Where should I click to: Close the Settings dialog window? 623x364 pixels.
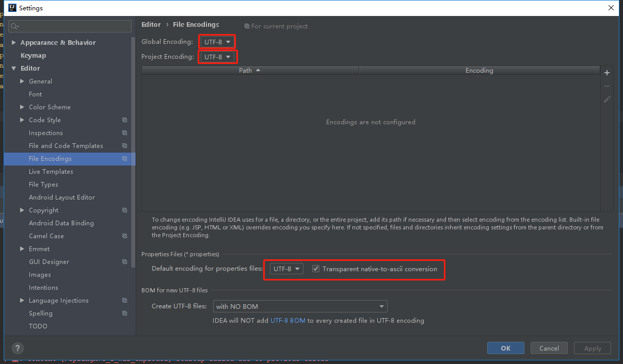tap(611, 8)
